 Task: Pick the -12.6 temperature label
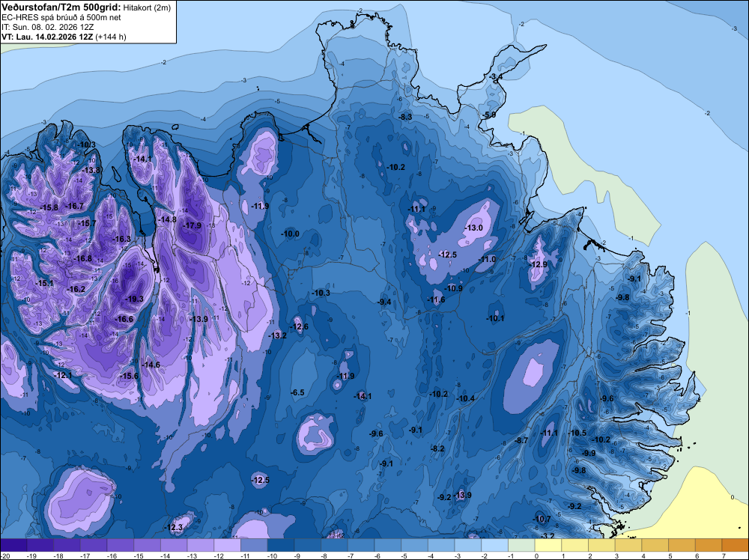[299, 326]
